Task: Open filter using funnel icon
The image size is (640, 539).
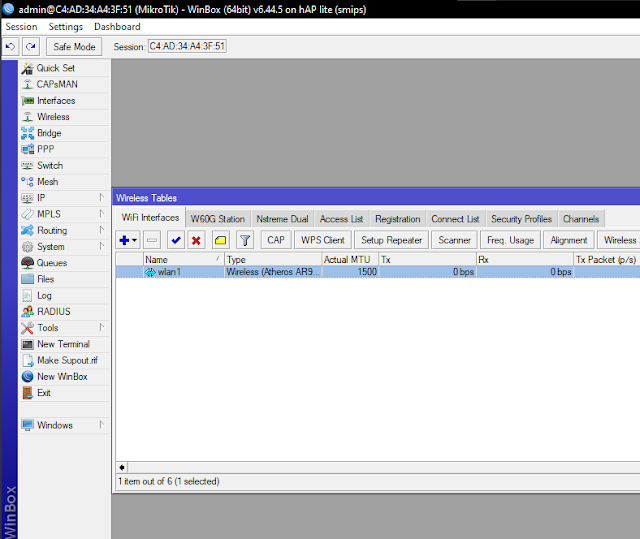Action: pos(245,240)
